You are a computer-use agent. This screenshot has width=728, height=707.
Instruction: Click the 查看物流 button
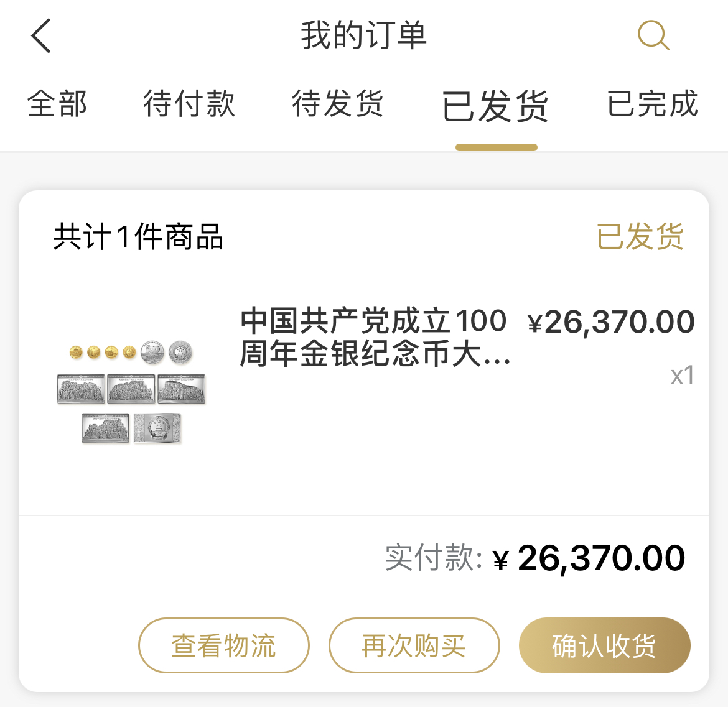(x=224, y=645)
